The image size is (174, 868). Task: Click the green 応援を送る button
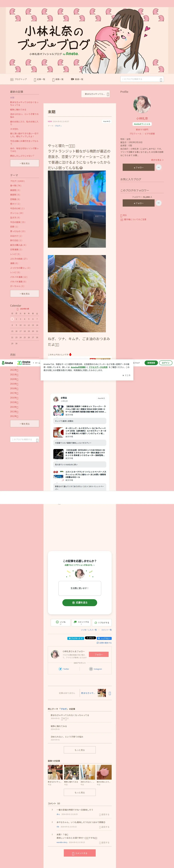[x=80, y=603]
